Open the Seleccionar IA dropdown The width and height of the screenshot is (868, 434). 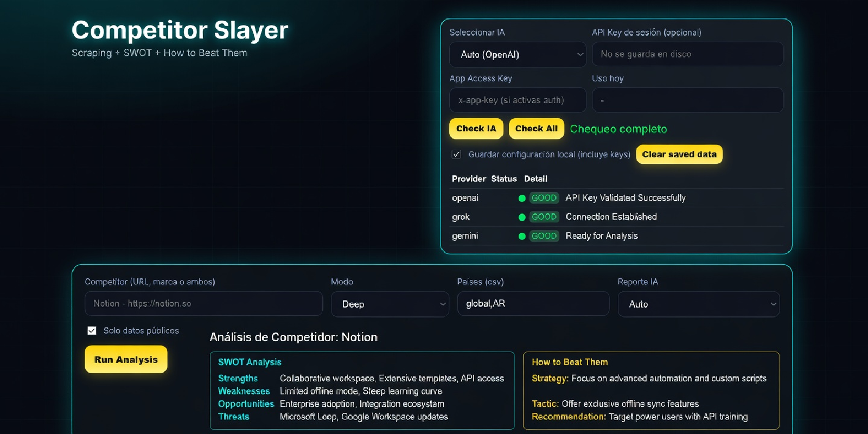[x=518, y=55]
